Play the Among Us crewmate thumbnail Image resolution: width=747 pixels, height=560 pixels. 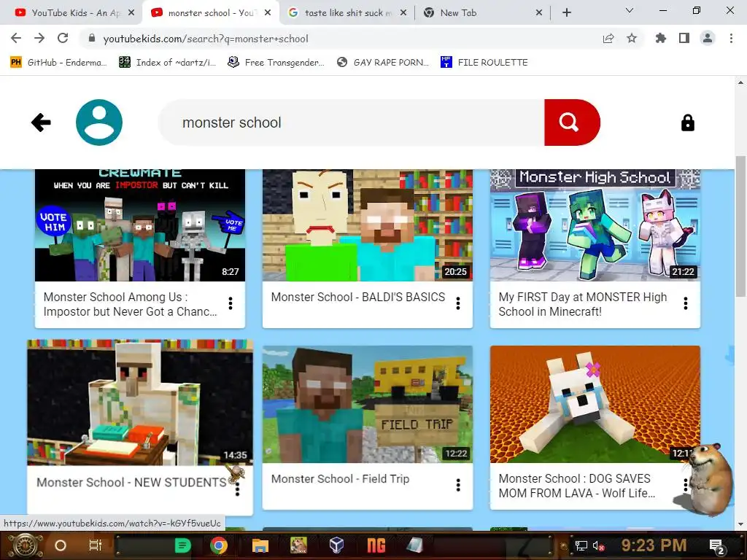click(x=140, y=225)
